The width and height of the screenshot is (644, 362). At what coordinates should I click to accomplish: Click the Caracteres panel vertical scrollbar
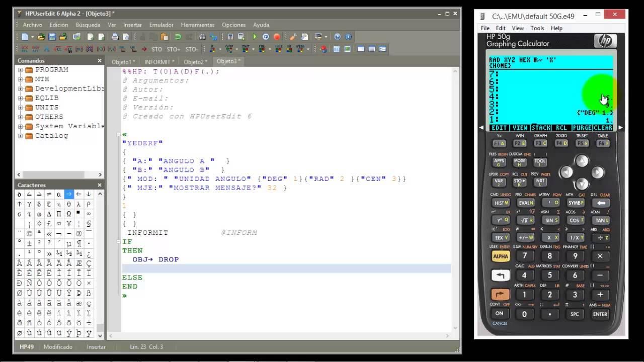point(100,264)
